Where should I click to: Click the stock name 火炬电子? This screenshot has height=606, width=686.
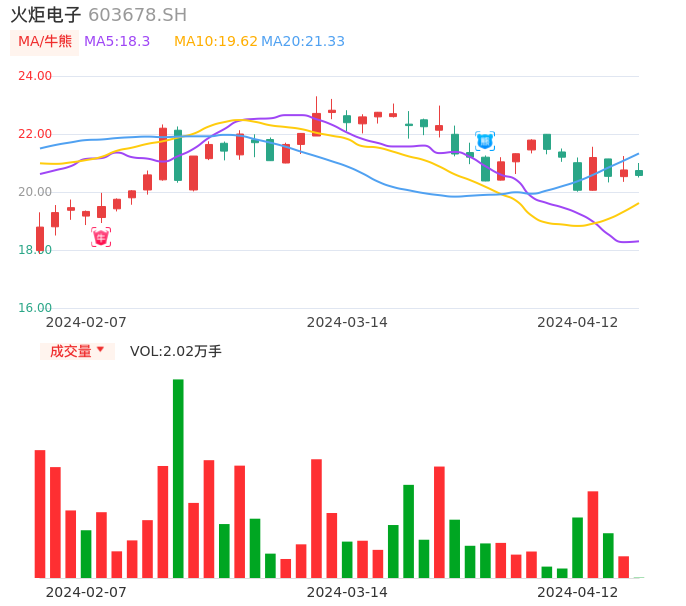pyautogui.click(x=46, y=15)
